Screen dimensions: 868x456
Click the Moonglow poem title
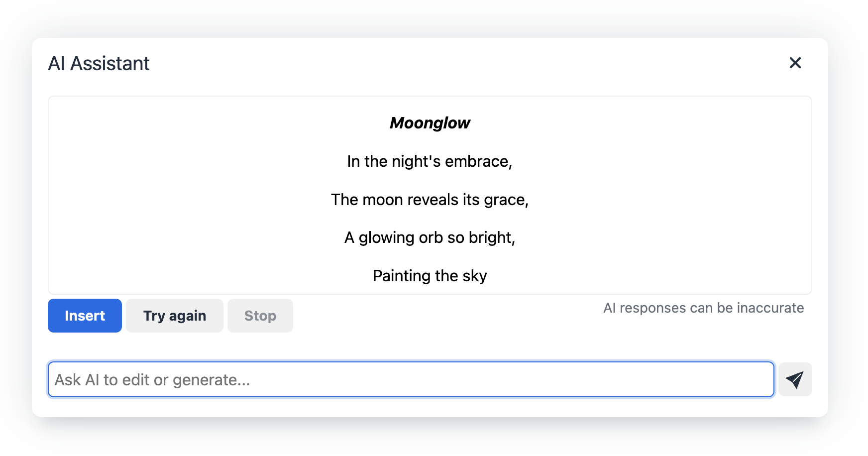(430, 123)
